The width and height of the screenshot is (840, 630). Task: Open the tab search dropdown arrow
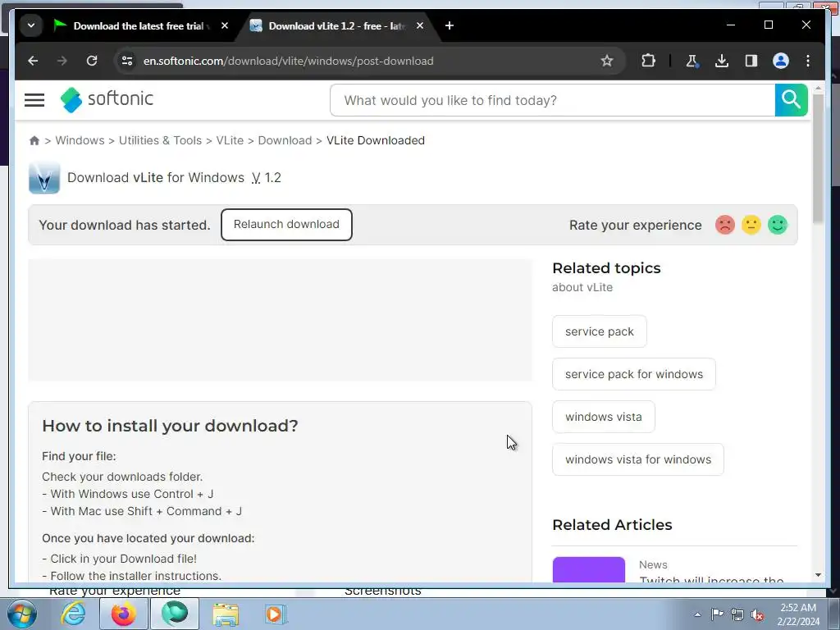point(31,25)
